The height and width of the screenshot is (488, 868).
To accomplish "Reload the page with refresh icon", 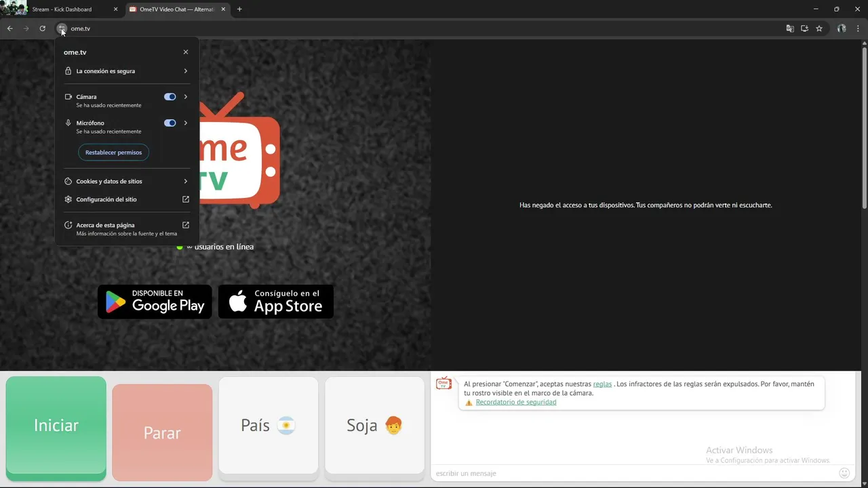I will tap(42, 28).
